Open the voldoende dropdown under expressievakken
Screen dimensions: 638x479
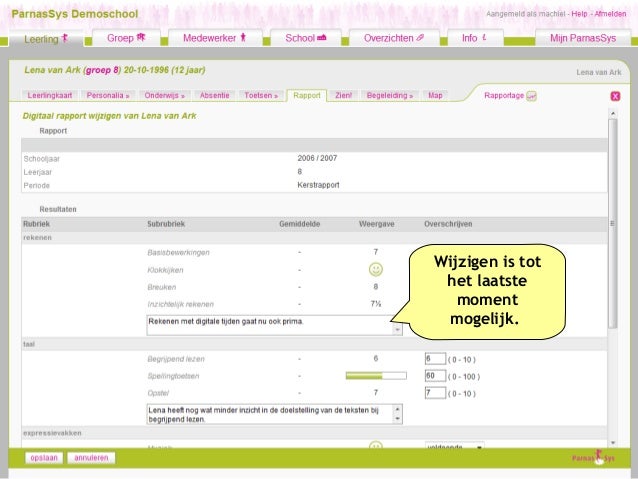tap(454, 445)
